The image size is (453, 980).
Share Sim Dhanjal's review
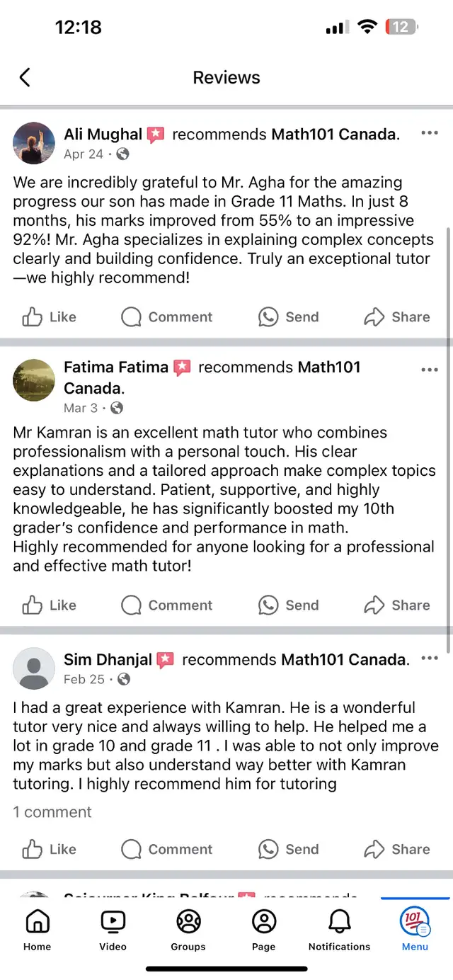click(x=396, y=849)
